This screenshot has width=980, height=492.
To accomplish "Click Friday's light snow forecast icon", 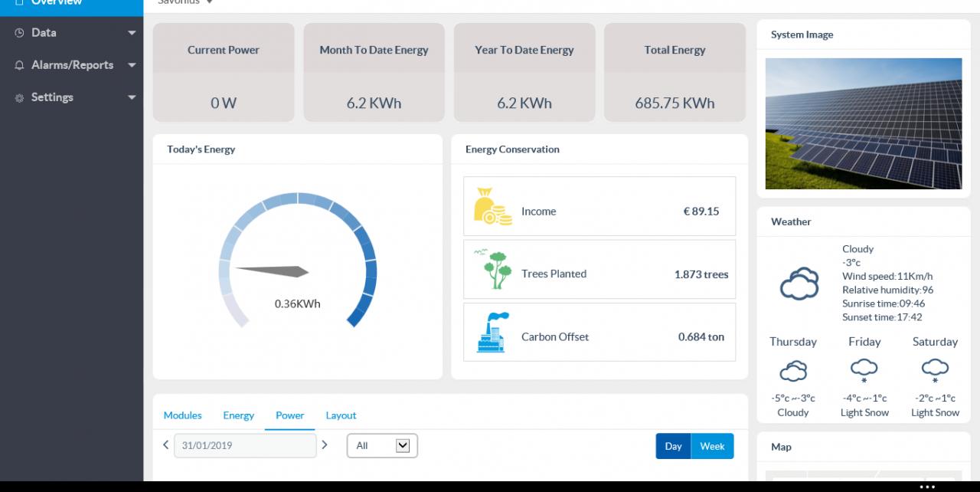I will 864,371.
